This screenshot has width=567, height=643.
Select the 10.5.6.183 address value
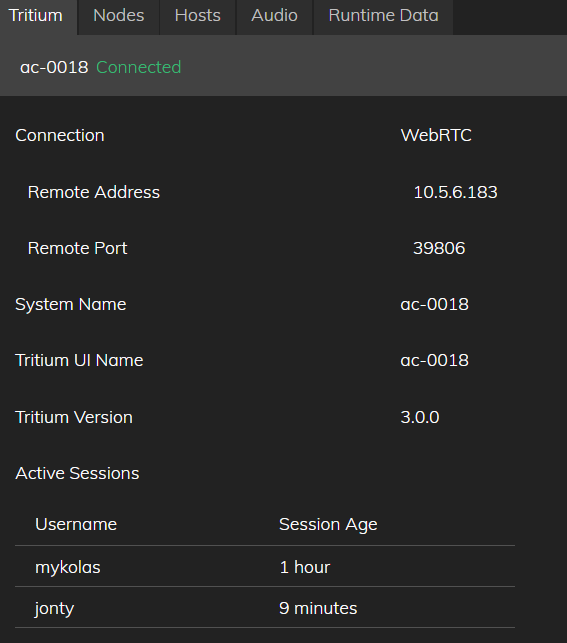point(455,192)
